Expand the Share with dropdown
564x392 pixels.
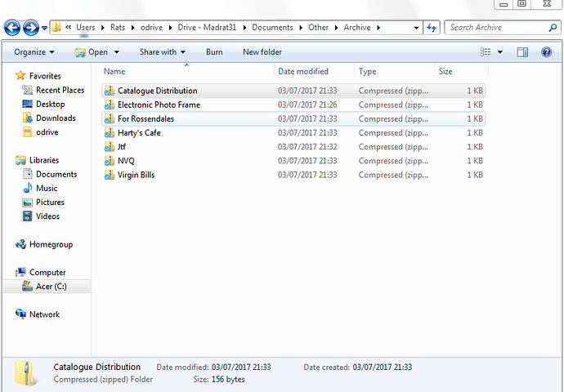point(162,52)
